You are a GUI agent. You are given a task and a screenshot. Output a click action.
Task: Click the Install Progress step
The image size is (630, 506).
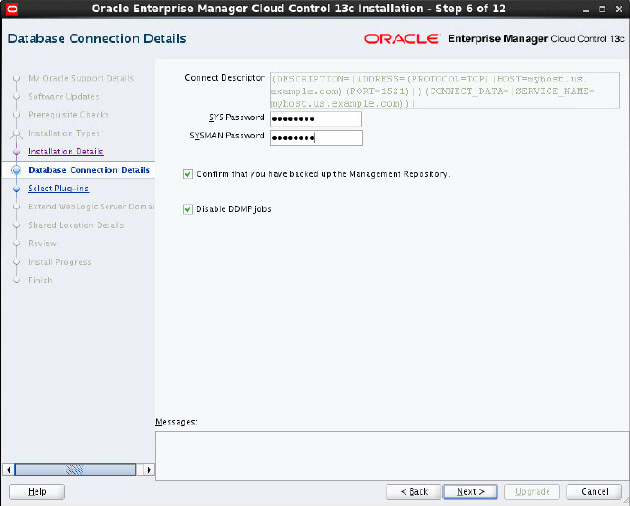tap(59, 262)
